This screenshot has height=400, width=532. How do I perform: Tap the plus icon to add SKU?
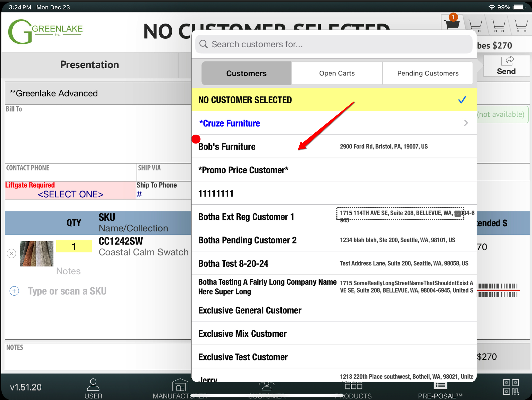14,291
